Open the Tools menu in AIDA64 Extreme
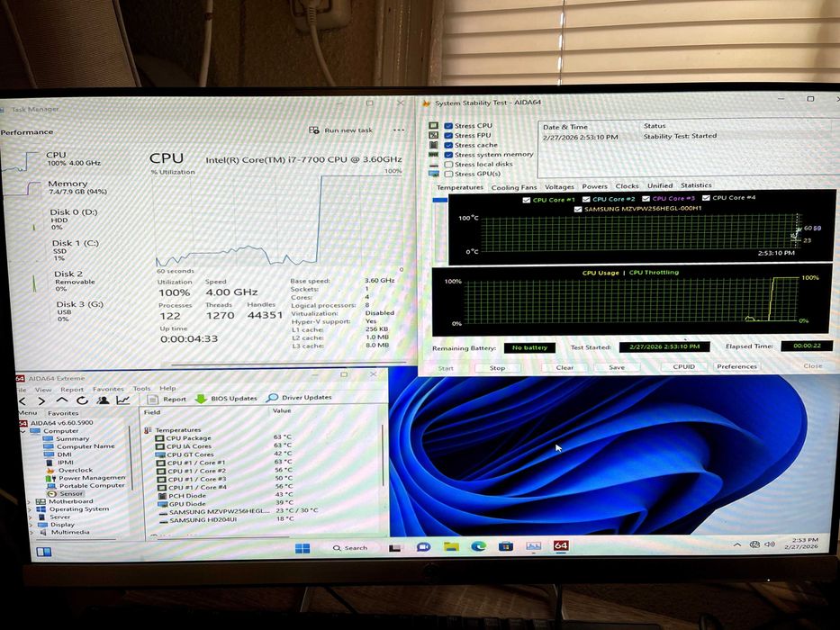This screenshot has height=630, width=840. tap(141, 389)
